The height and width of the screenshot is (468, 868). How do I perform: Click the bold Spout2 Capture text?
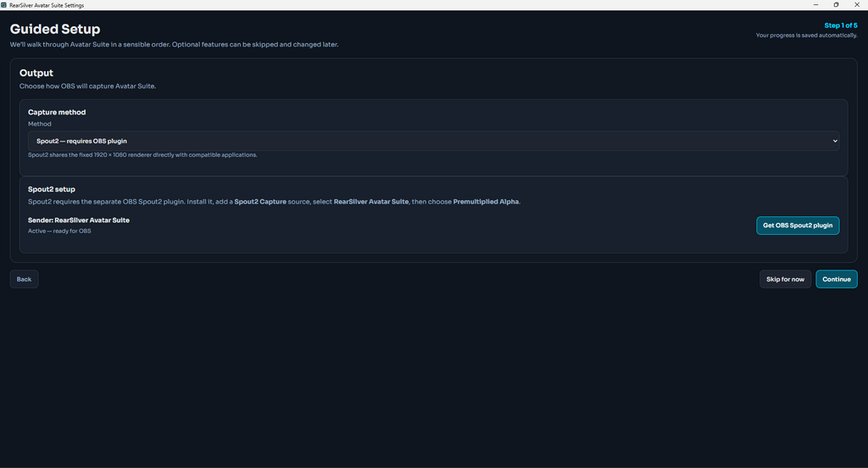260,202
